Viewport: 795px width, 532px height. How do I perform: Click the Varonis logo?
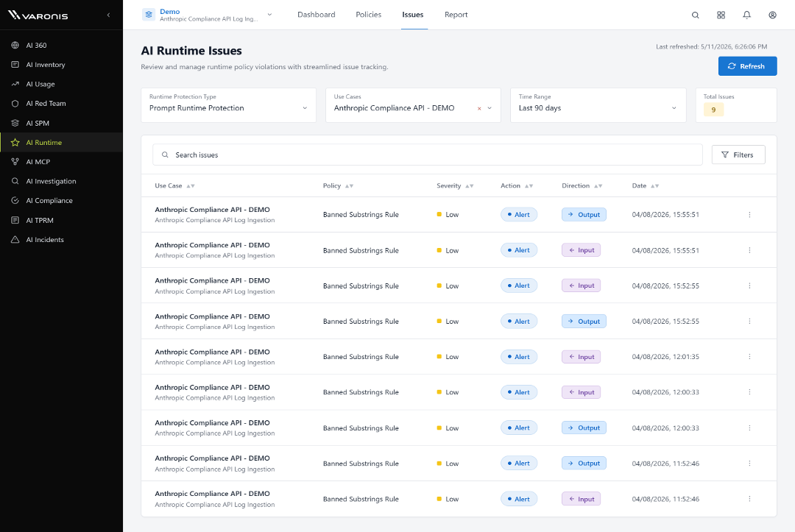coord(38,15)
